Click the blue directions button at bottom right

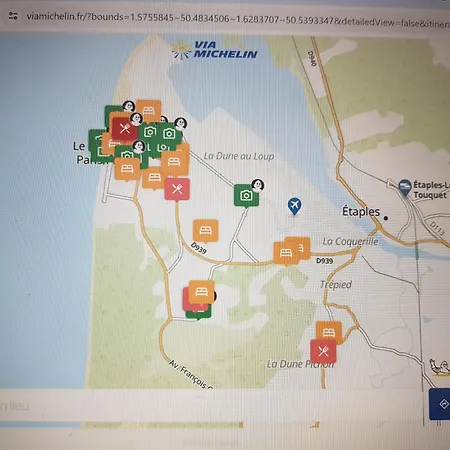pyautogui.click(x=440, y=404)
